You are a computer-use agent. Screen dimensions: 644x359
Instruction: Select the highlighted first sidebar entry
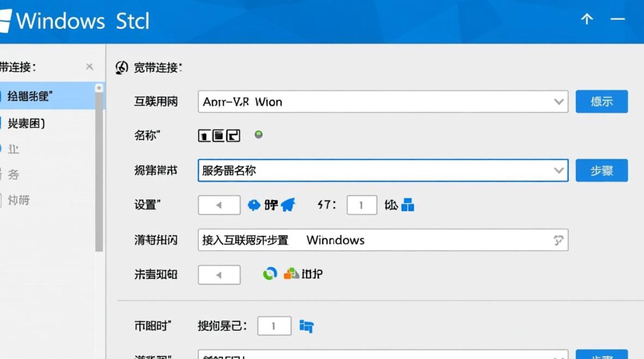38,96
